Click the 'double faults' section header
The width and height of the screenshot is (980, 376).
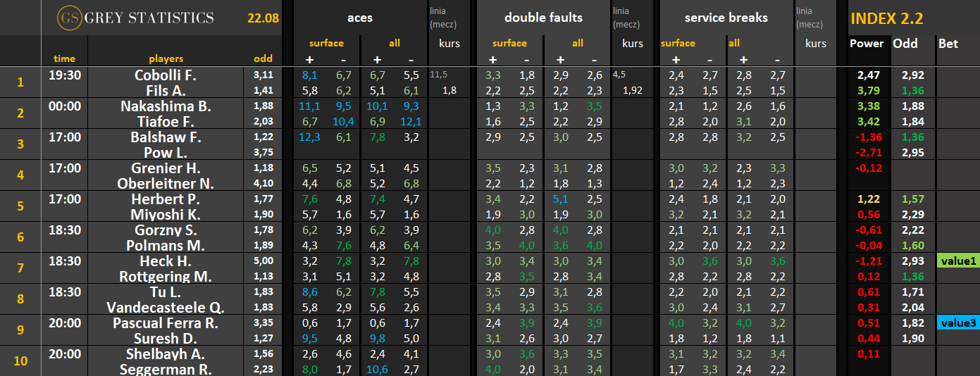click(x=544, y=18)
